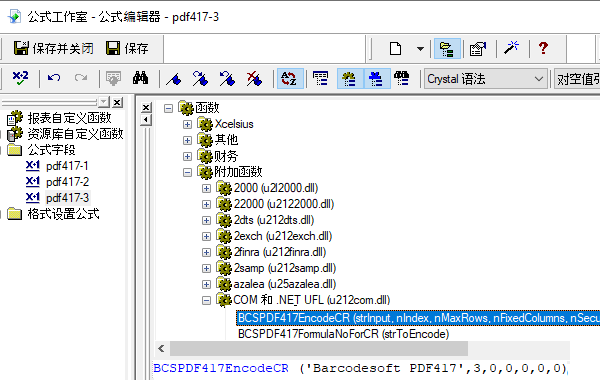Jump to the next bookmark
Image resolution: width=600 pixels, height=380 pixels.
coord(200,79)
